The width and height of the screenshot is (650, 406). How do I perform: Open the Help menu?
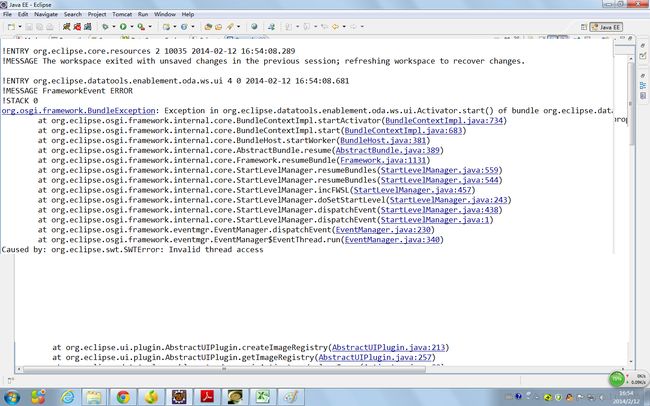[187, 14]
